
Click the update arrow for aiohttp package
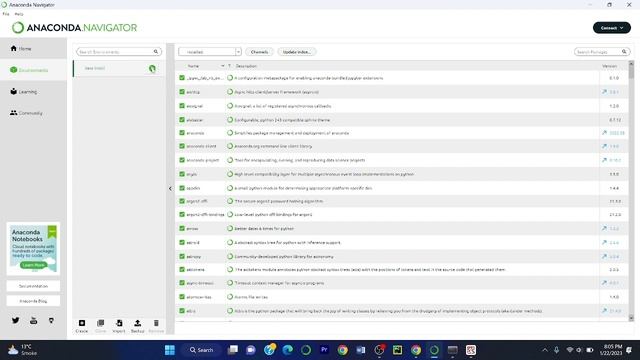point(604,92)
